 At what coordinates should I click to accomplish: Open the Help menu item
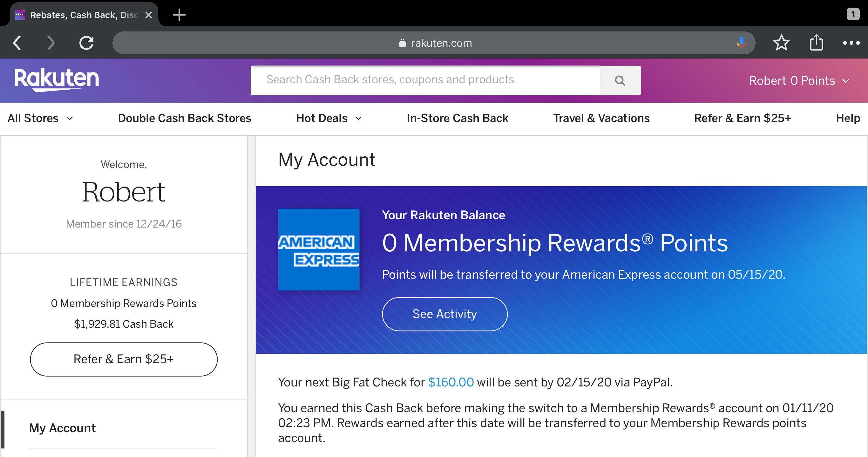[x=848, y=118]
